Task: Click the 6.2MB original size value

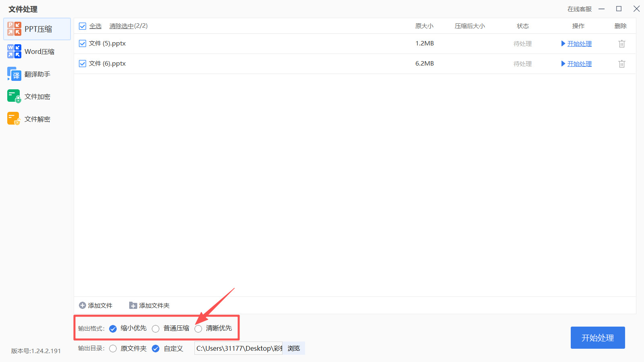Action: click(425, 64)
